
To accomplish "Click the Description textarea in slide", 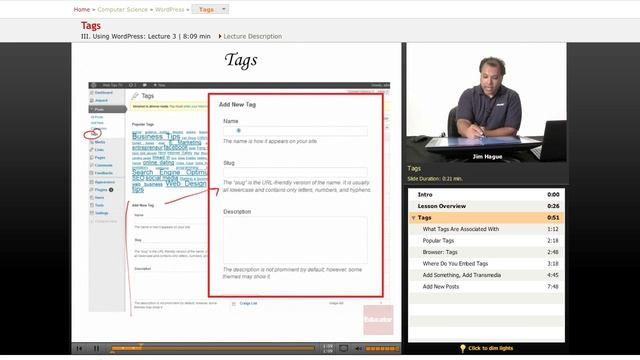I will 295,240.
